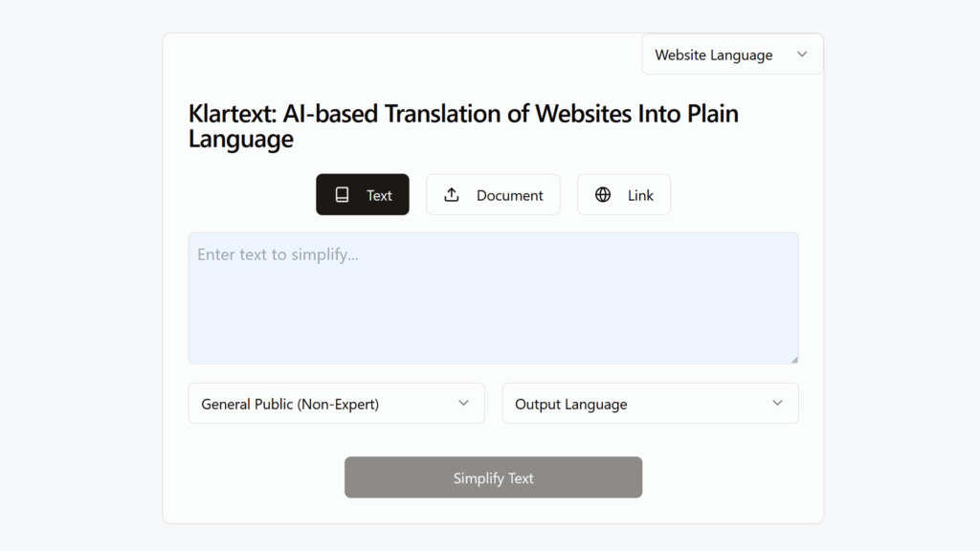Click the globe icon on Link
This screenshot has height=551, width=980.
click(x=603, y=195)
